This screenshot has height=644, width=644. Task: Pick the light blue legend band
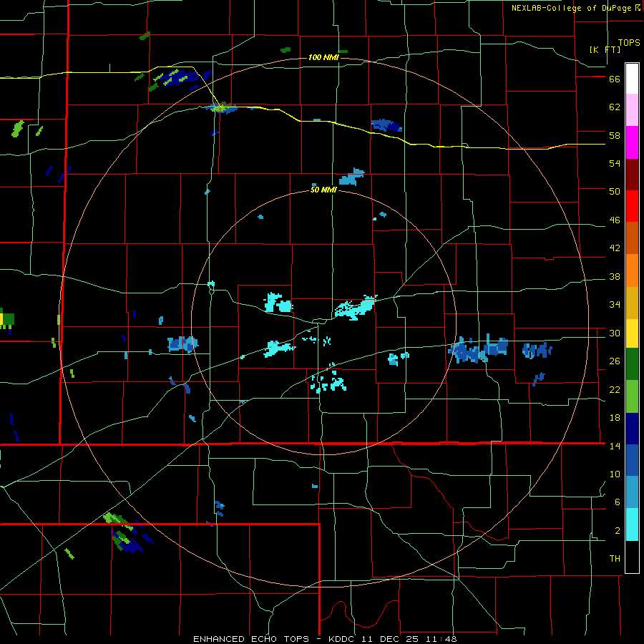click(632, 492)
